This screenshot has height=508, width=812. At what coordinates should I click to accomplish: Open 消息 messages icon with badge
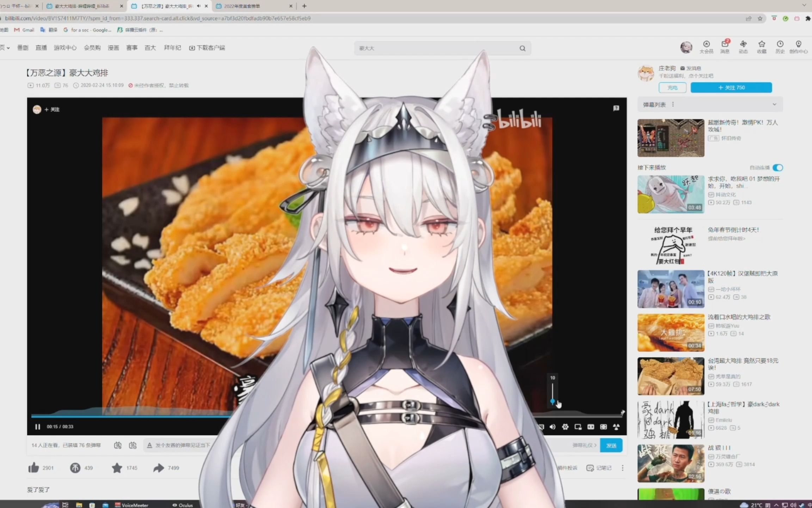tap(725, 47)
